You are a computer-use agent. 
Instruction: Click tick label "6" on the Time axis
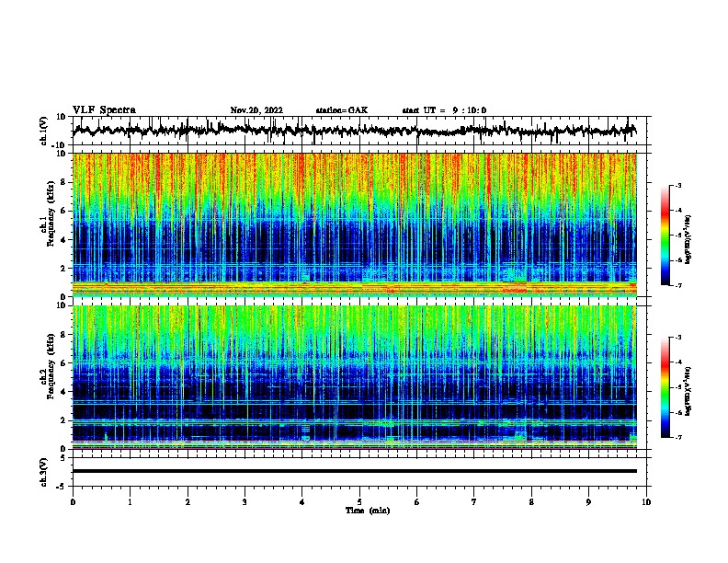[417, 502]
